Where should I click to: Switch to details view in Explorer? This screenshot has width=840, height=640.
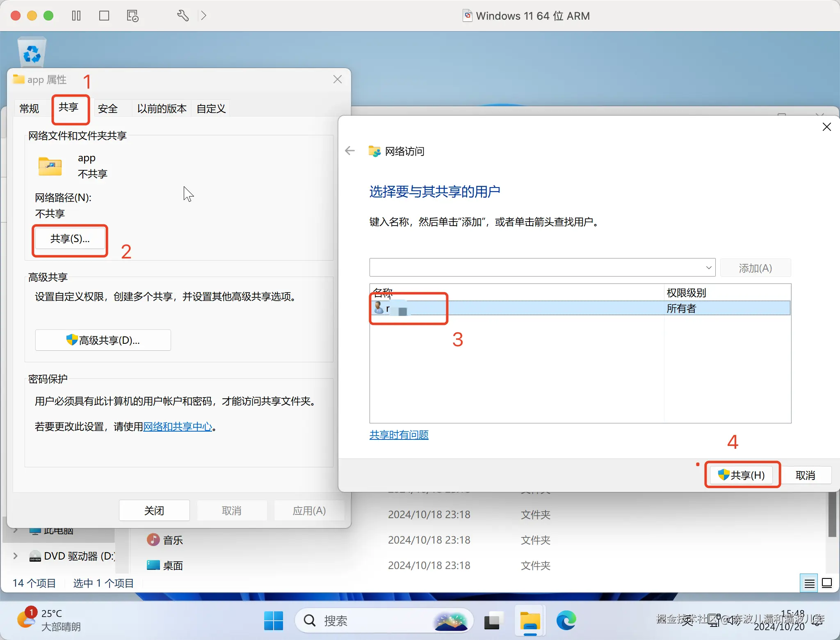pos(809,583)
